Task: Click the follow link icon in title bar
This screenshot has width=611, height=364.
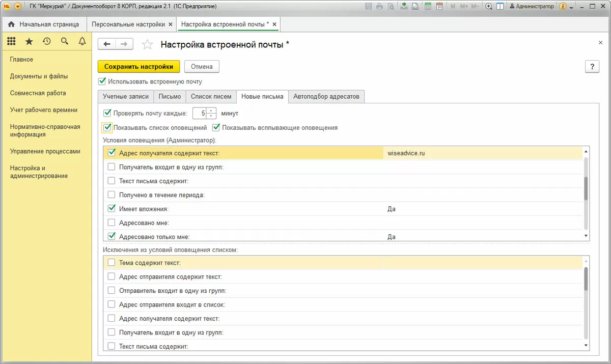Action: (415, 7)
